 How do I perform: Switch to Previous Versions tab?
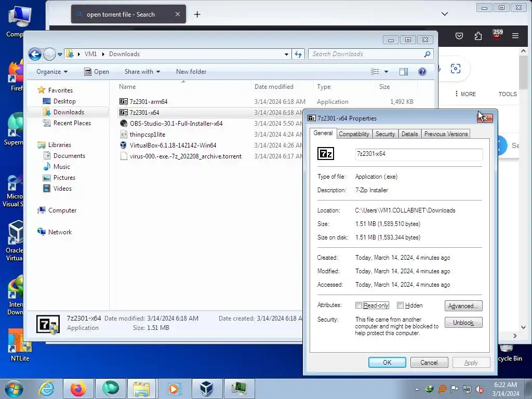pos(446,134)
